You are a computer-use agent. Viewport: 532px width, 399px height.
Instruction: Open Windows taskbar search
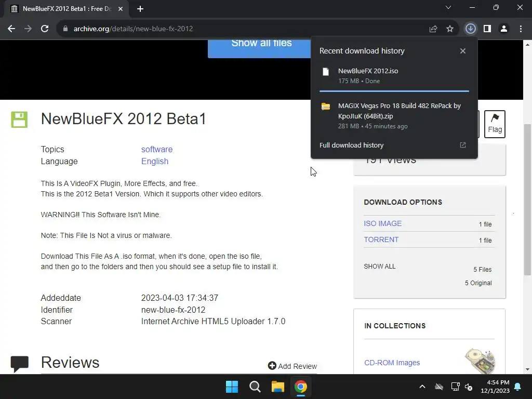[255, 387]
